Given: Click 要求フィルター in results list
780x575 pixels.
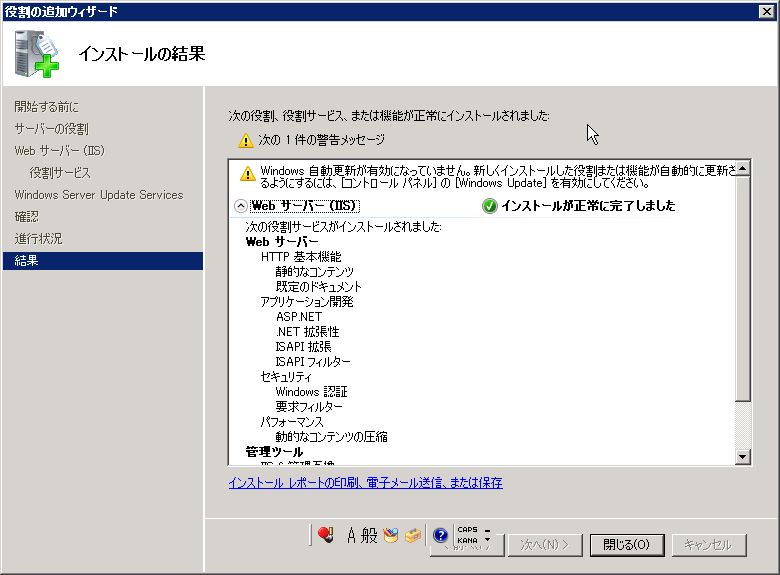Looking at the screenshot, I should tap(309, 406).
